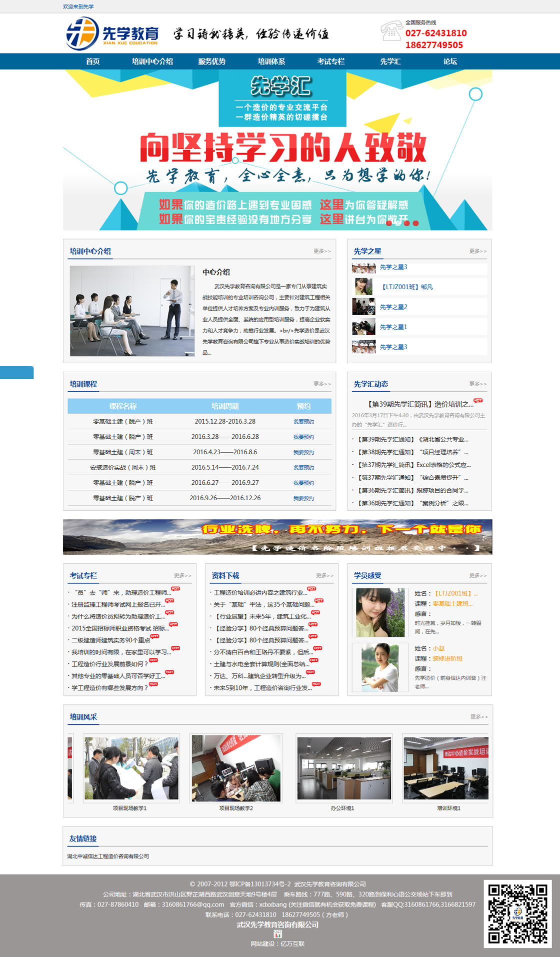Click 我要预约 for 安装造价实战（周末）班
The height and width of the screenshot is (957, 560).
click(x=303, y=468)
